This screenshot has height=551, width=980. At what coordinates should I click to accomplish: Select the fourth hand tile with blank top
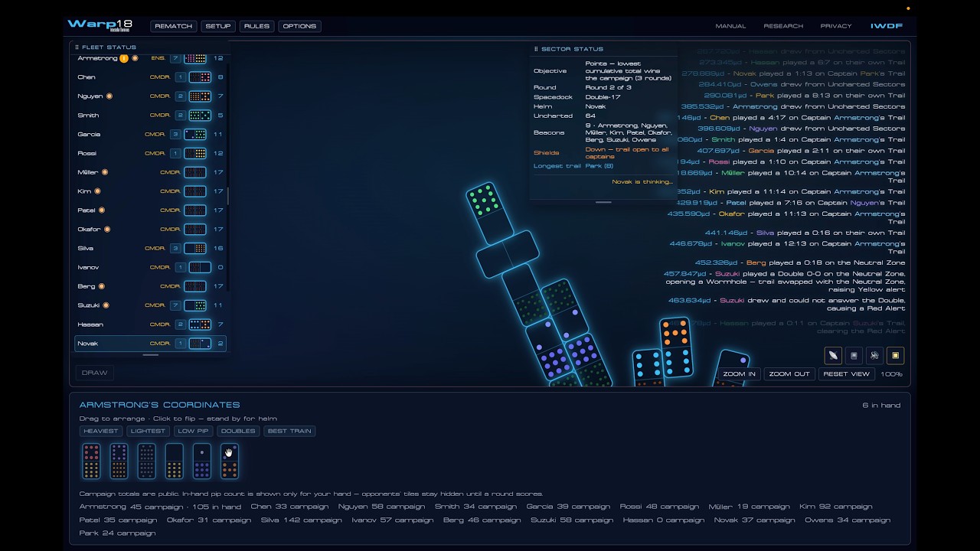click(174, 461)
